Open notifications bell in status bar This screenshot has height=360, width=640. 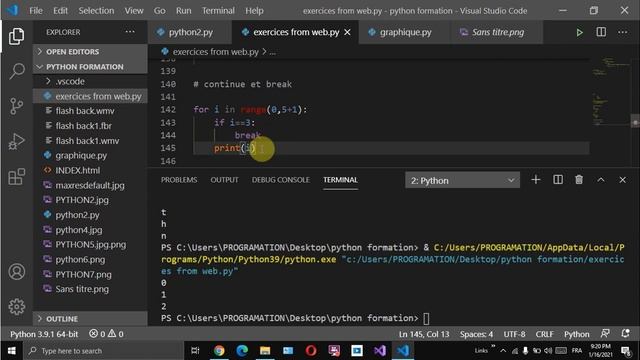click(625, 333)
